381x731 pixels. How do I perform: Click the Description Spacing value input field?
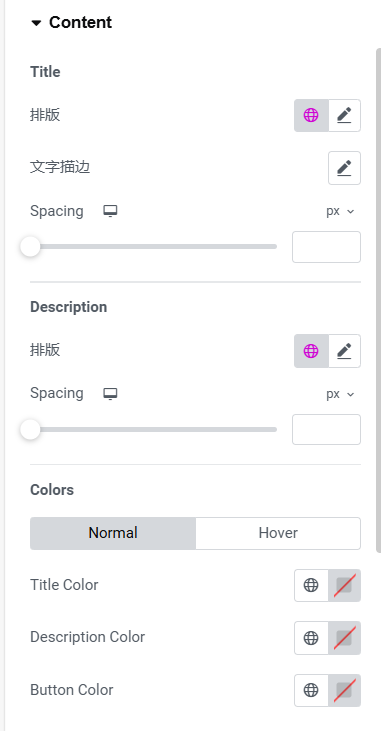tap(326, 429)
